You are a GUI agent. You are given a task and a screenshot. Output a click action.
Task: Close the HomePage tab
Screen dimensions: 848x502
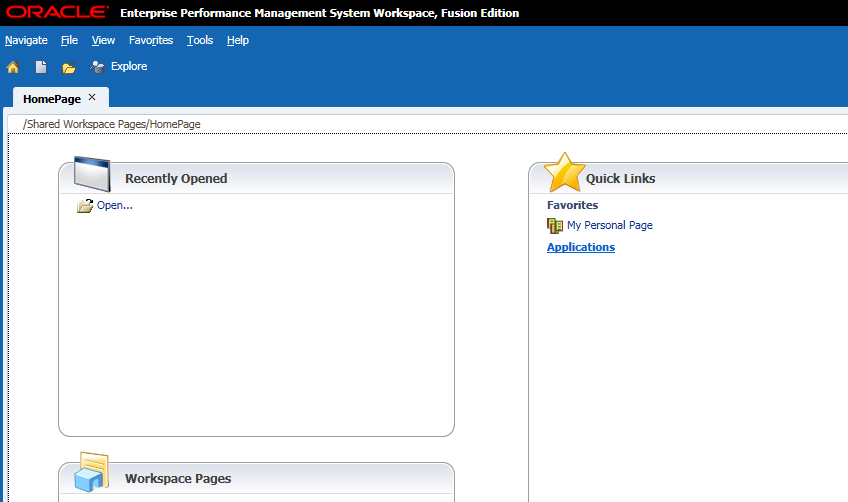point(92,97)
